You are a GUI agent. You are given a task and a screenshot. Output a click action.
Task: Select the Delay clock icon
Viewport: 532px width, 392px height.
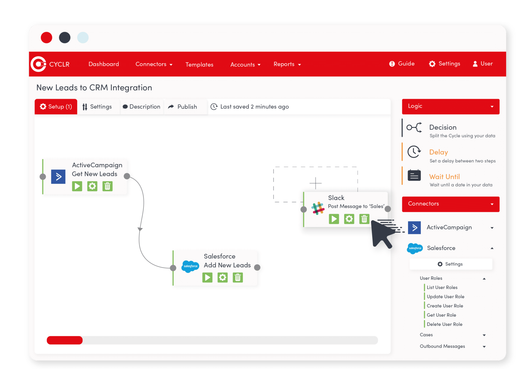tap(414, 152)
